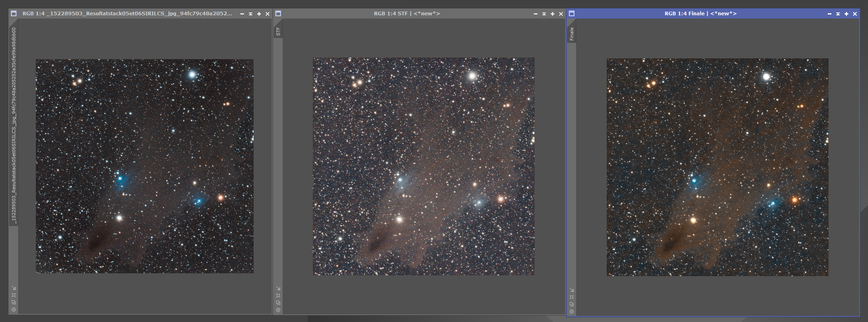Screen dimensions: 868x322
Task: Click the window icon of the STF window
Action: pyautogui.click(x=278, y=14)
